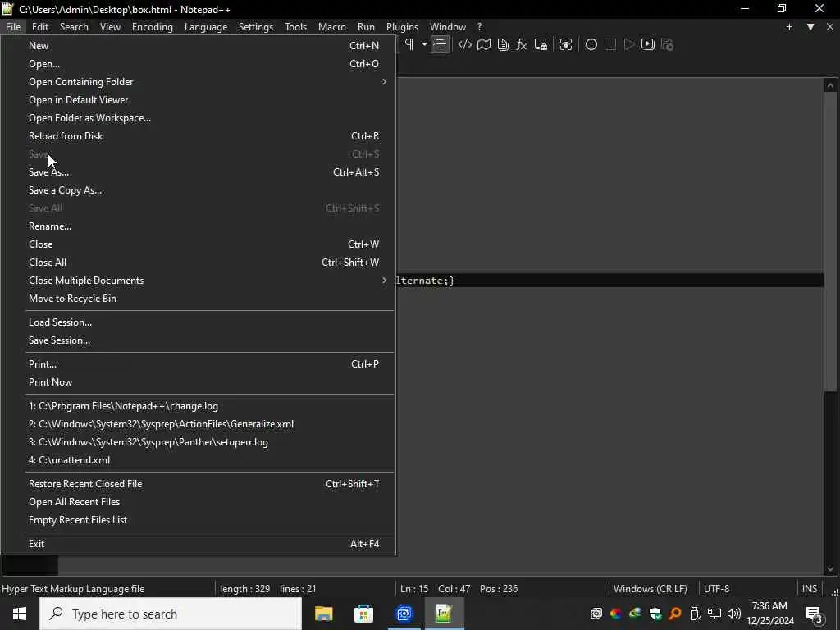The width and height of the screenshot is (840, 630).
Task: Click the Folder as Workspace toolbar icon
Action: pos(541,44)
